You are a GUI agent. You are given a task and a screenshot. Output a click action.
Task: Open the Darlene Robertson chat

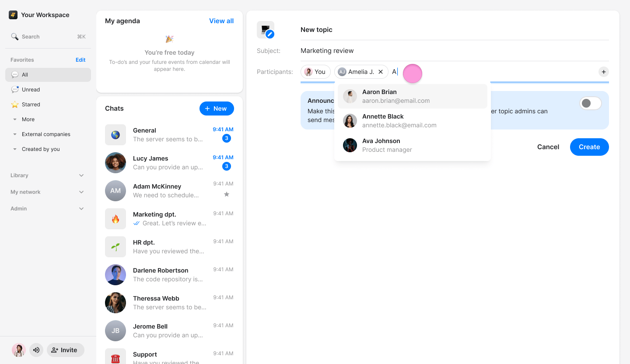169,275
